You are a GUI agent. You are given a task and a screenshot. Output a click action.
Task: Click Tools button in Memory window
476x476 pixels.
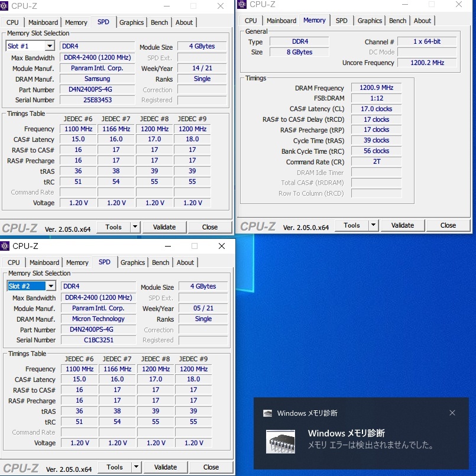[x=352, y=225]
